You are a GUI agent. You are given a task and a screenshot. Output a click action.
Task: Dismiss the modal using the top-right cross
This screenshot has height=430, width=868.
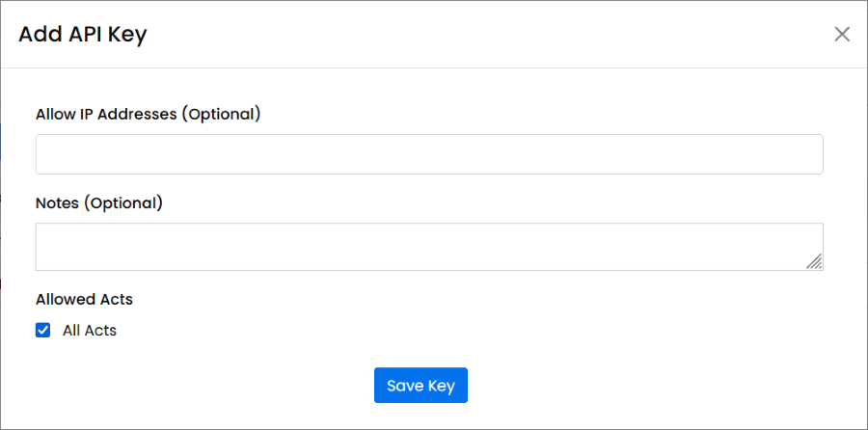[842, 35]
